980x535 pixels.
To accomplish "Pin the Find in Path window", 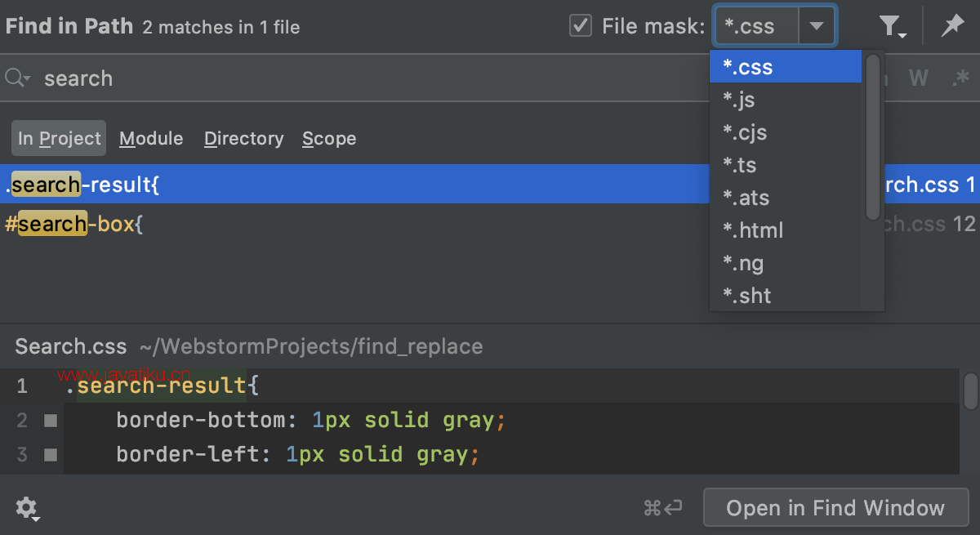I will click(951, 26).
